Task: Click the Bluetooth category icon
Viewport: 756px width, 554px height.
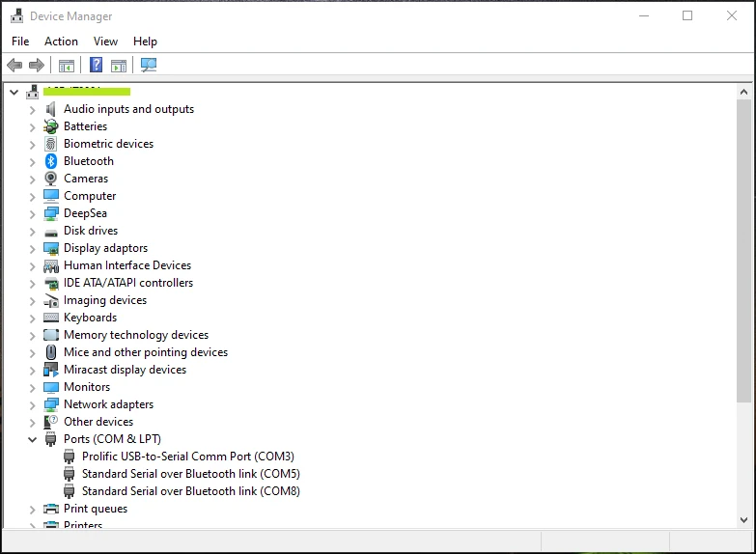Action: point(50,161)
